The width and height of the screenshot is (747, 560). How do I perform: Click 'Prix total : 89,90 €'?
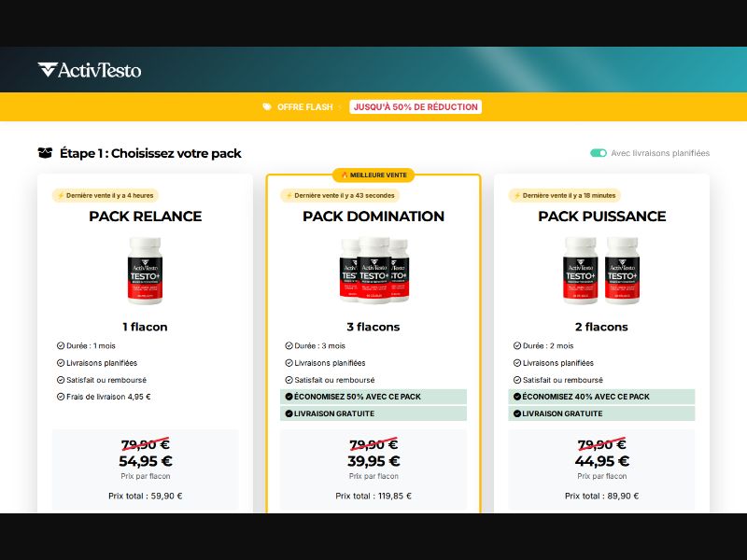tap(601, 496)
